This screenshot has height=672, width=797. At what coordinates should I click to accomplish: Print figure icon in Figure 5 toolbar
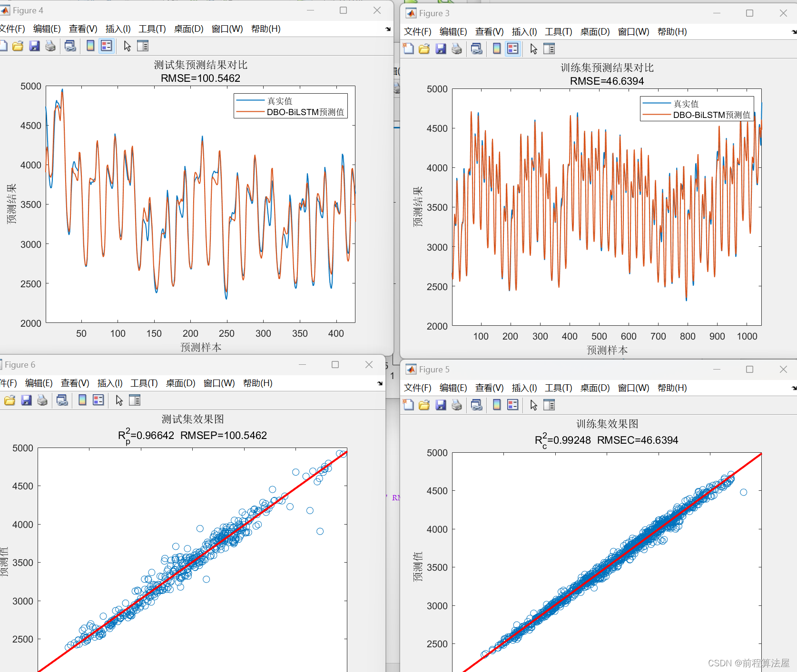click(456, 405)
